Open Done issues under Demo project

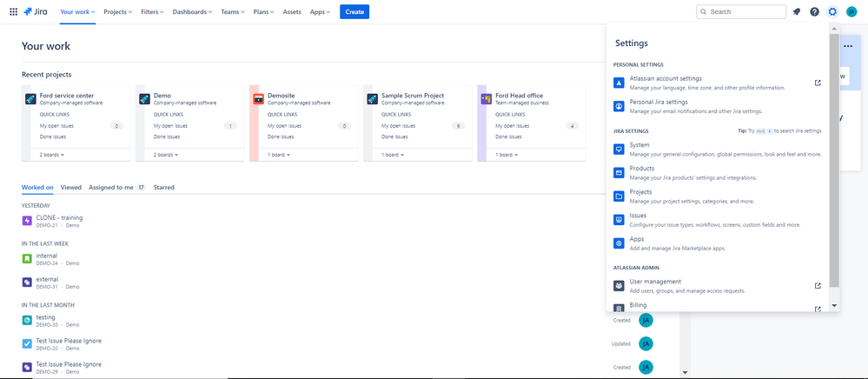coord(166,136)
